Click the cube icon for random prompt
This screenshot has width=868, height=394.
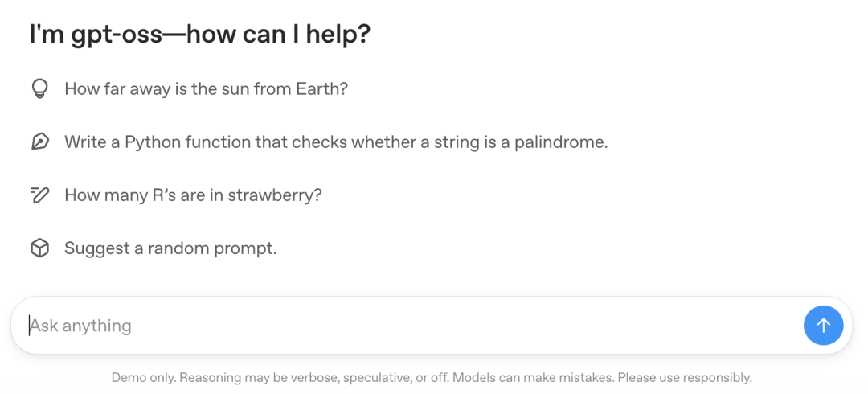click(40, 248)
